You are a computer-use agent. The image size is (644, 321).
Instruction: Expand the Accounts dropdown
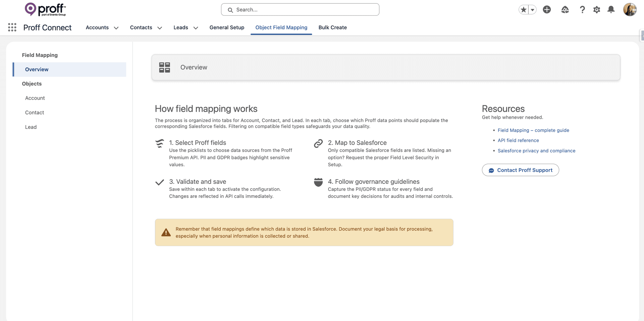click(x=116, y=28)
